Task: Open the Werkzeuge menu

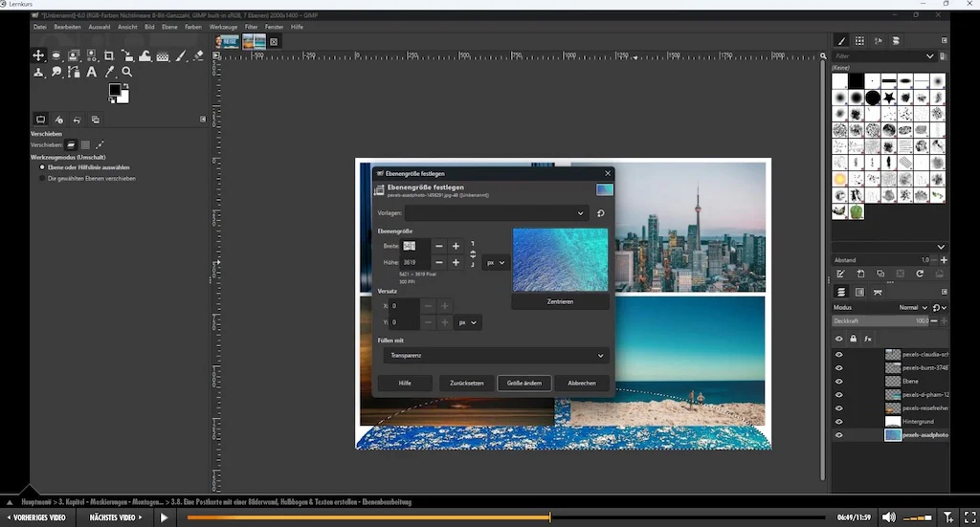Action: [223, 27]
